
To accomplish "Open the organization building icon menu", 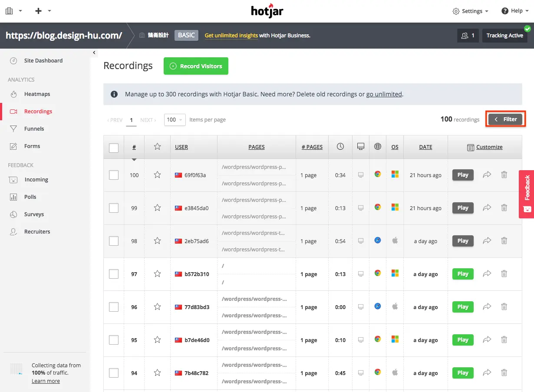I will 13,11.
